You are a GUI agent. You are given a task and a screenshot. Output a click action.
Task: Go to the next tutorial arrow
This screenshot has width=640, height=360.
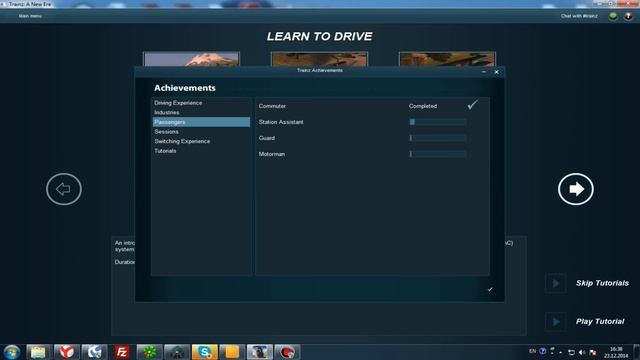point(576,189)
